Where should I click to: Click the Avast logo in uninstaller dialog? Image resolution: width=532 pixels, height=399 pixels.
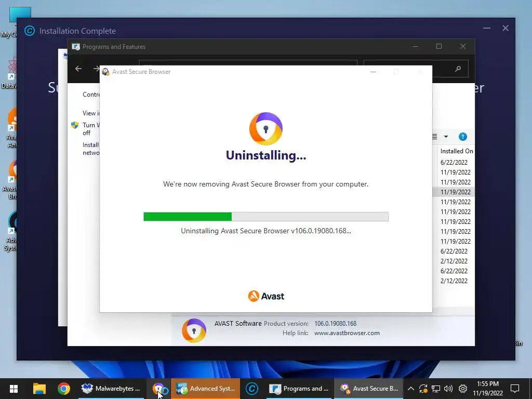pos(266,296)
